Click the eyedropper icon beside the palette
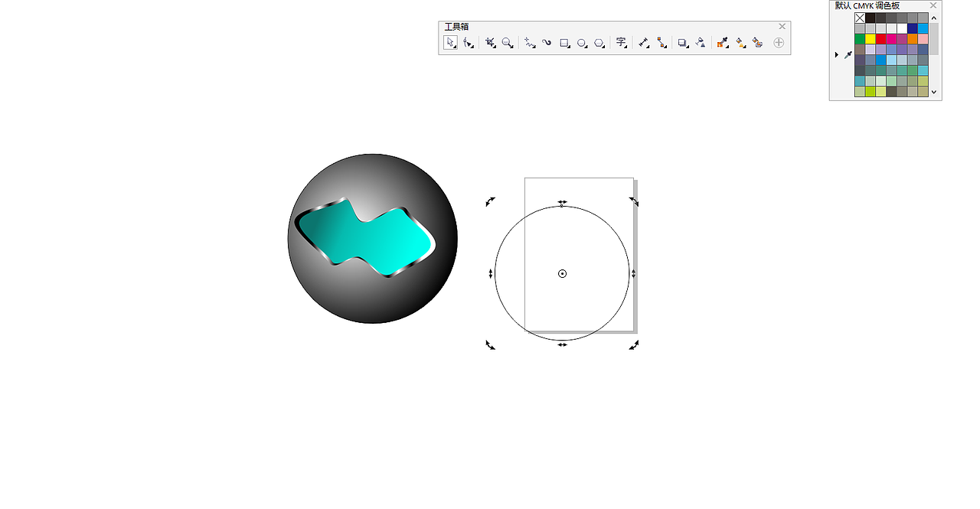This screenshot has height=509, width=980. click(848, 55)
